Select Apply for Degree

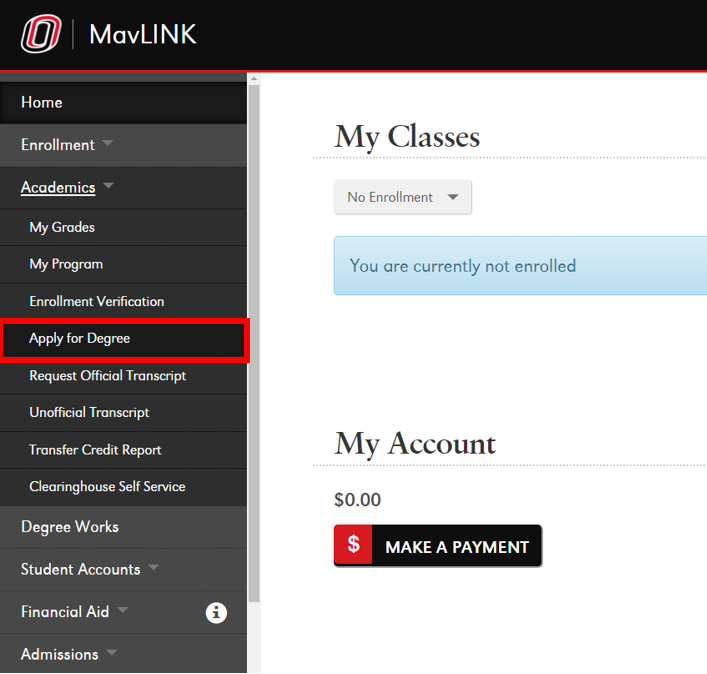coord(80,339)
